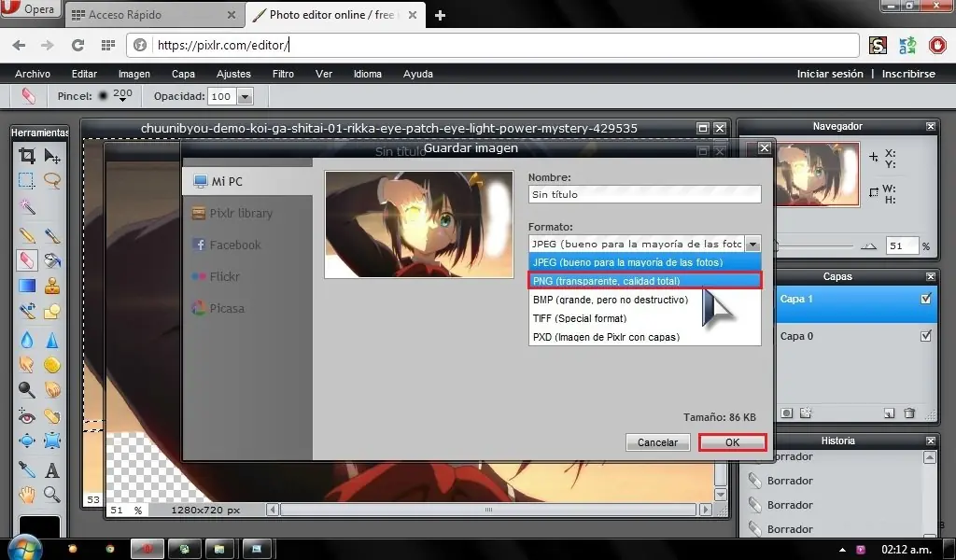The image size is (956, 560).
Task: Select the Move tool
Action: (x=52, y=156)
